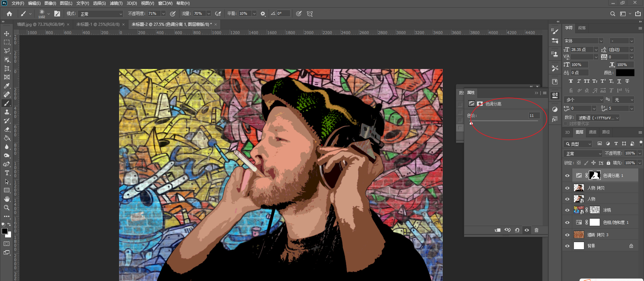The width and height of the screenshot is (644, 281).
Task: Open the Properties panel flyout menu
Action: [545, 93]
